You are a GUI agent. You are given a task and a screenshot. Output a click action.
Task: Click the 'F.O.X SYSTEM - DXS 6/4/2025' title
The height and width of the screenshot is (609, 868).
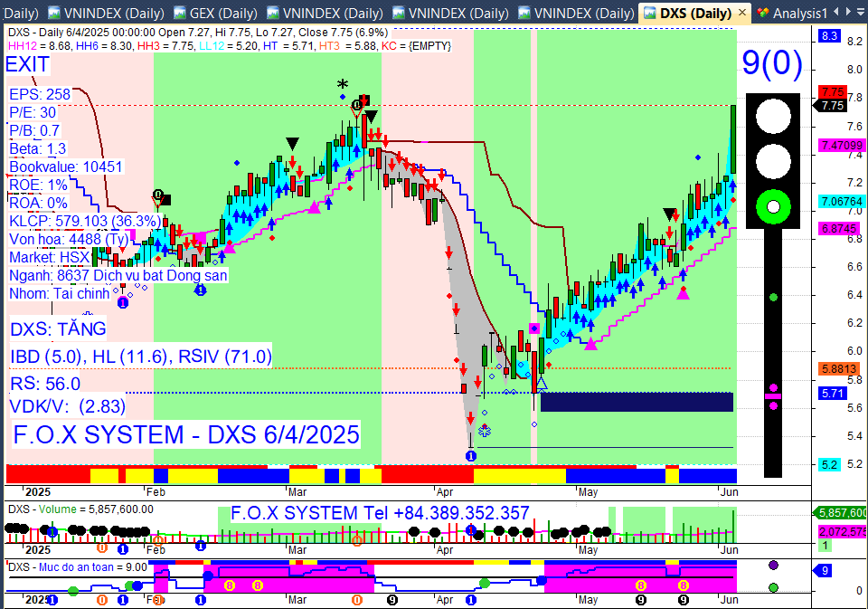tap(186, 434)
